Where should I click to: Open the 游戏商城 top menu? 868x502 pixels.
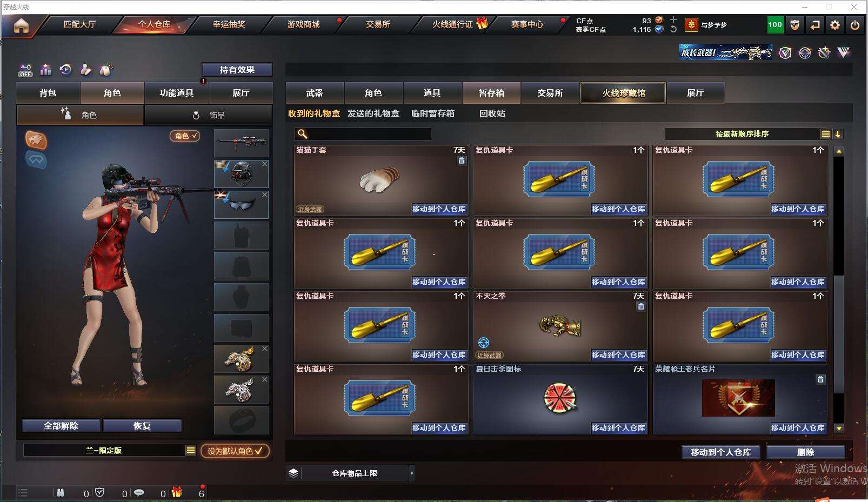pos(304,24)
